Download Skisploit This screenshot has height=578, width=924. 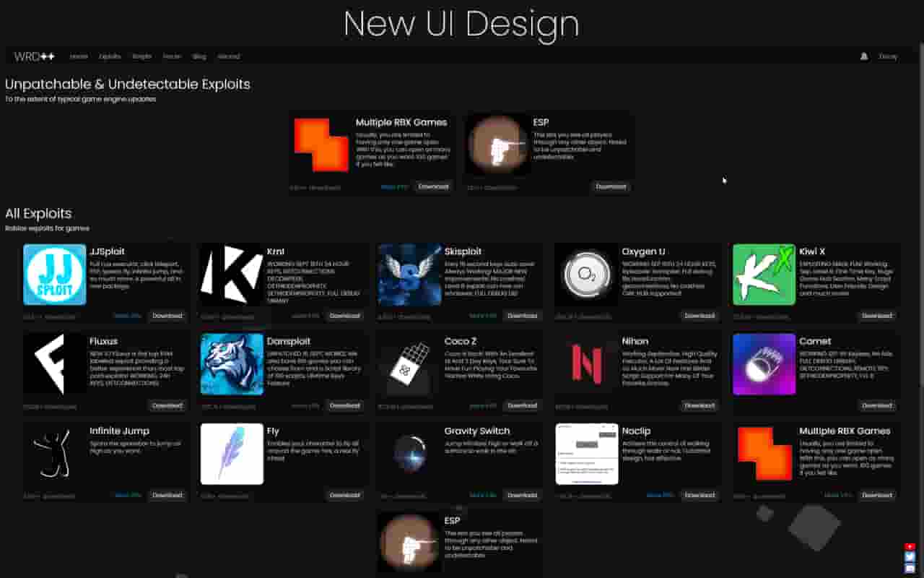[x=522, y=316]
